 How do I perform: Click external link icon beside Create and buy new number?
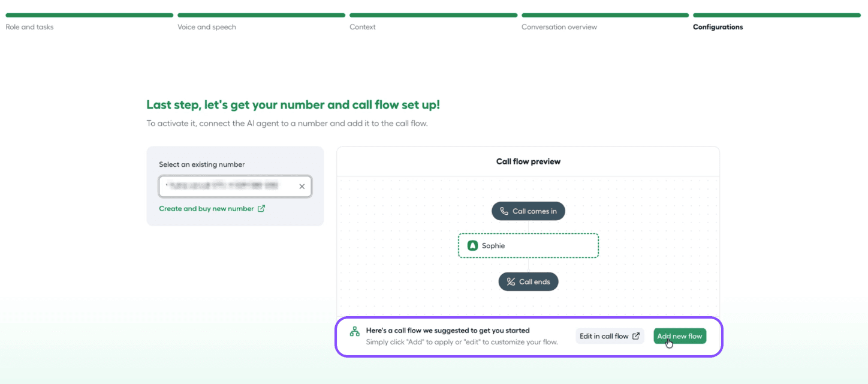[x=261, y=209]
